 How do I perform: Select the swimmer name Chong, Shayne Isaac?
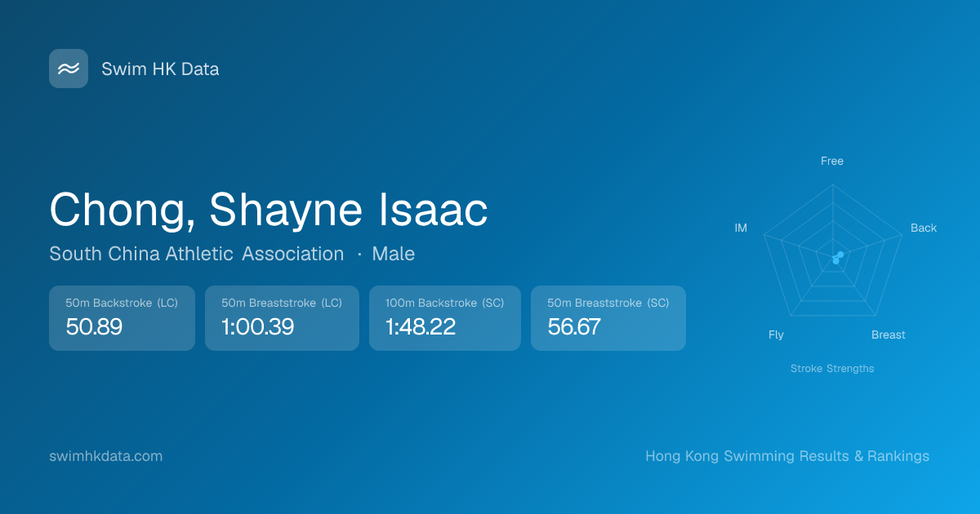269,210
